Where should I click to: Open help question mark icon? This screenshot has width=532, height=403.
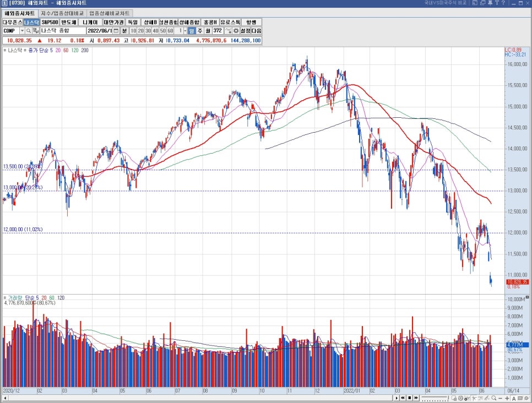pos(503,3)
